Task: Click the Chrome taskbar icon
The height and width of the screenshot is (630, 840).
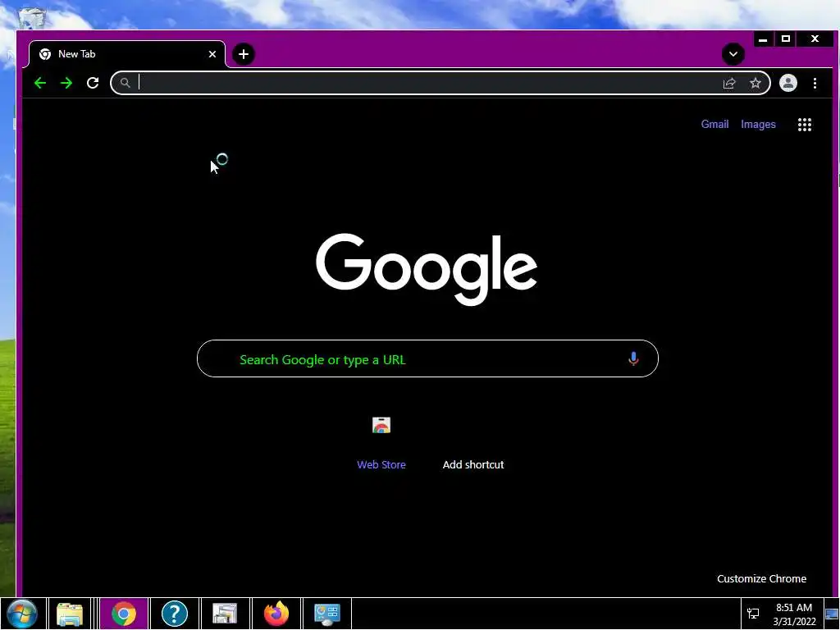Action: click(x=124, y=614)
